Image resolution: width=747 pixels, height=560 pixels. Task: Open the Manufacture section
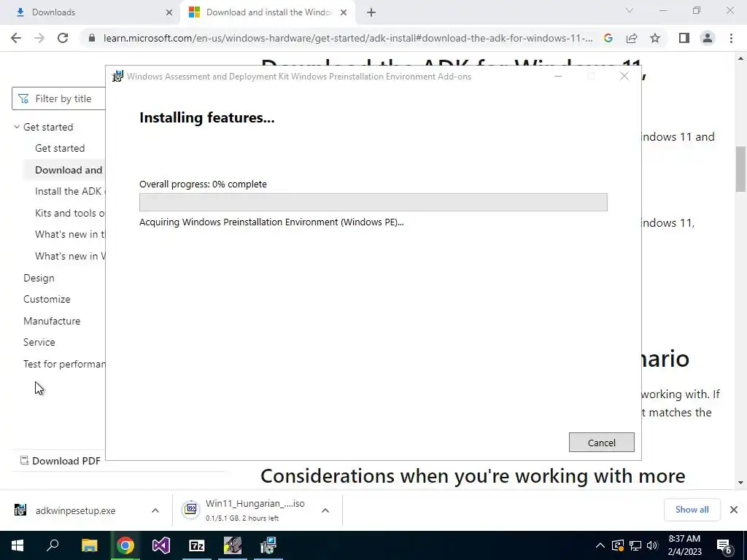(52, 321)
